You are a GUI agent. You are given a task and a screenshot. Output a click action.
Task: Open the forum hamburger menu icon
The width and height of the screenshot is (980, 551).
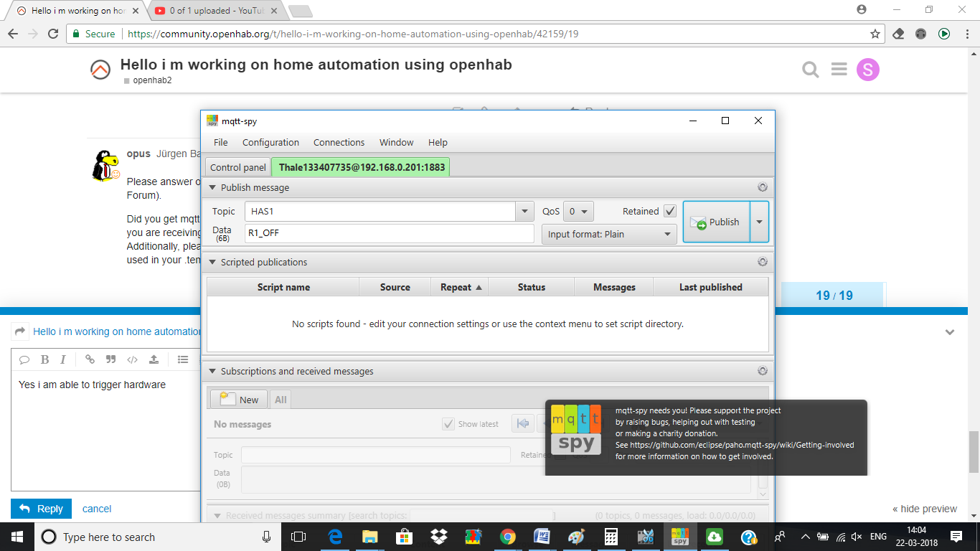(x=839, y=70)
